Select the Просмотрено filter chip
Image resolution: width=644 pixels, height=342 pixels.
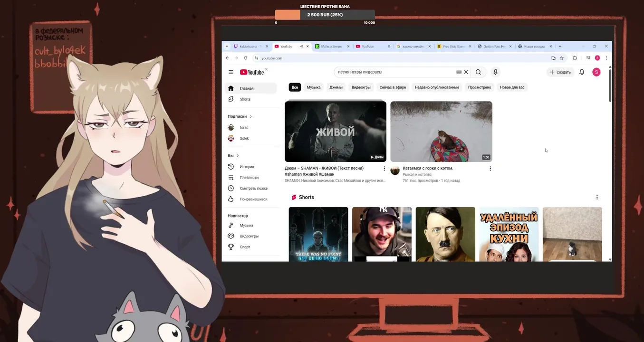point(480,87)
